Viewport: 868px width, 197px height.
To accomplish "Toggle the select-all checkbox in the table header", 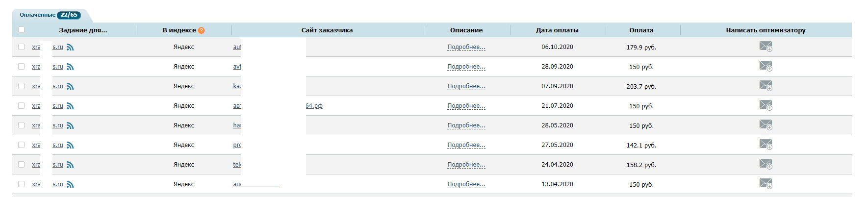I will point(21,30).
